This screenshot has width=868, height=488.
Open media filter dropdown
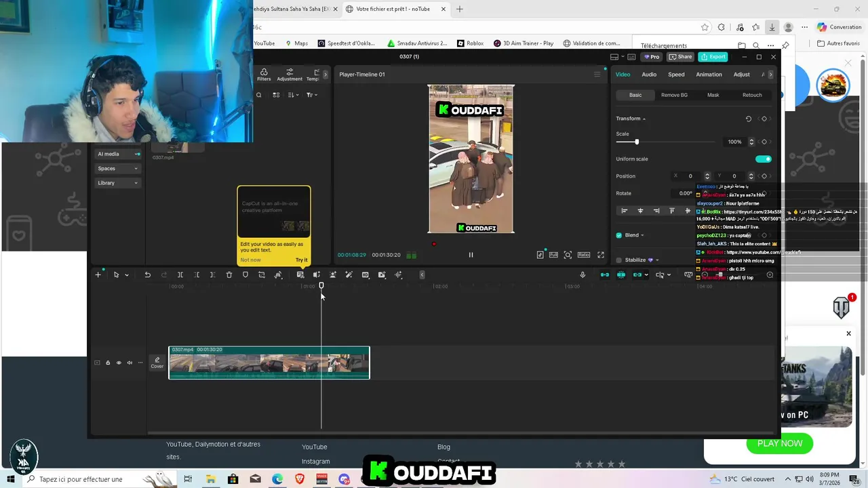[x=312, y=95]
